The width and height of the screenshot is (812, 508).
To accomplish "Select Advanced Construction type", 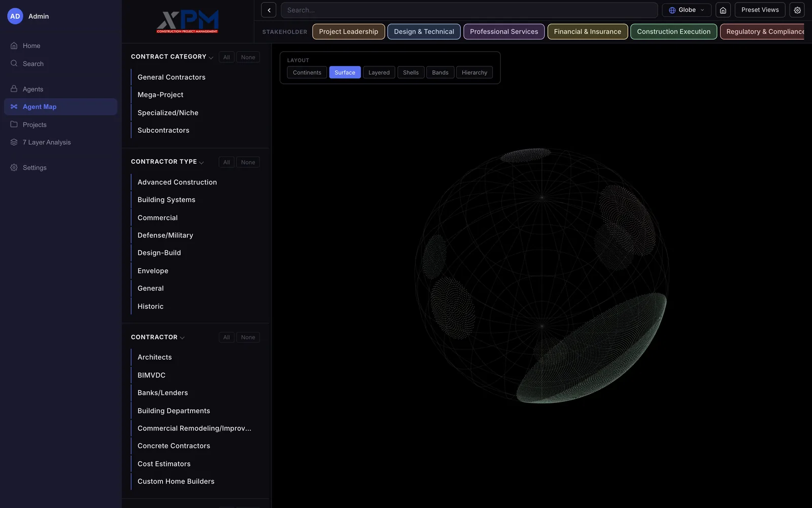I will (195, 182).
